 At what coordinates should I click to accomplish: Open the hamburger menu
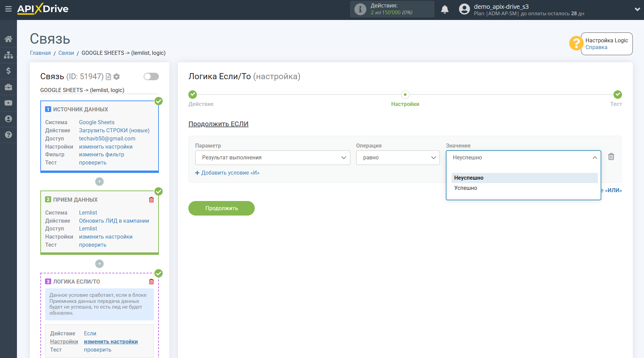[x=8, y=9]
